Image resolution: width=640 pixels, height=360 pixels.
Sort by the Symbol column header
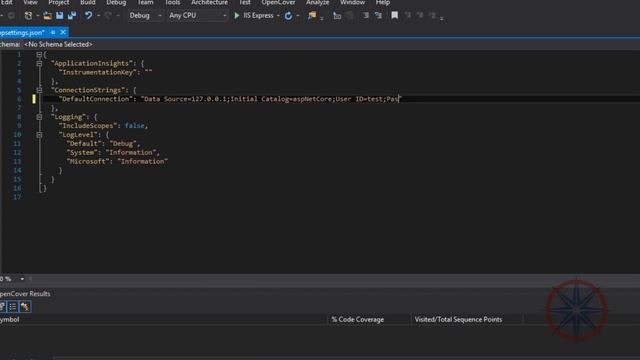(10, 320)
